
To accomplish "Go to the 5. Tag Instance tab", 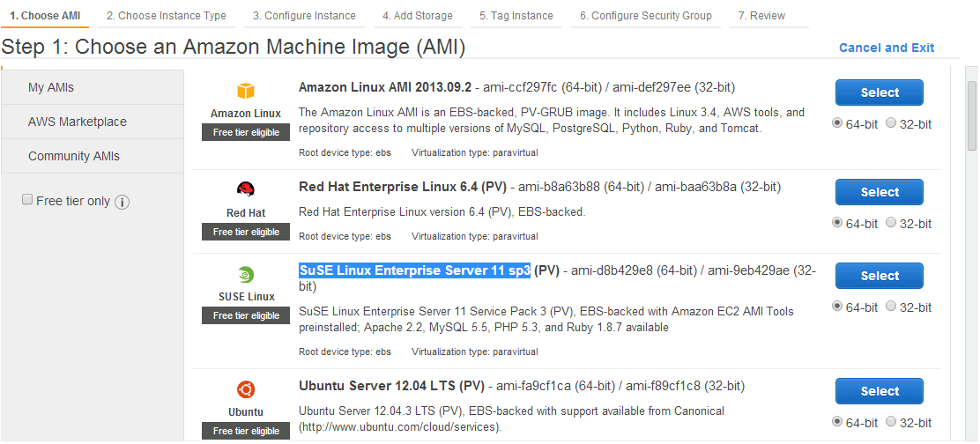I will 516,16.
